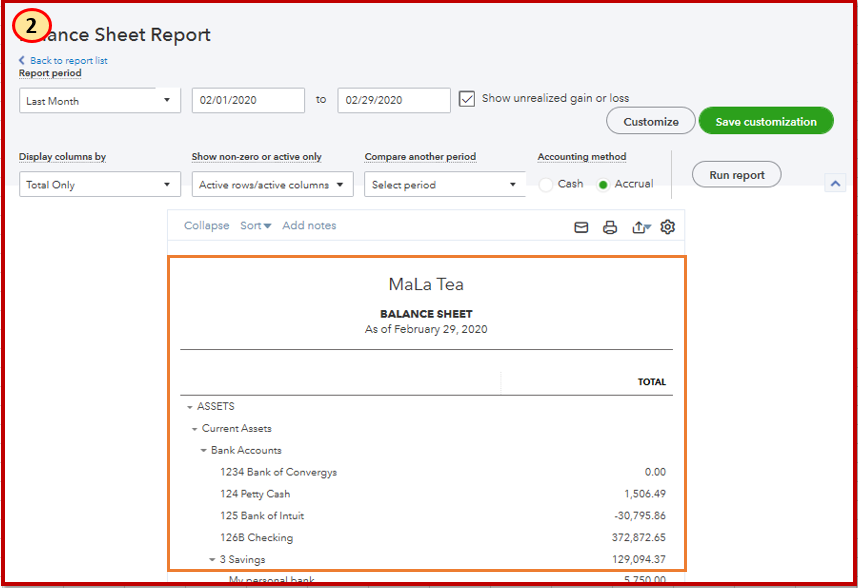Click the Accounting method label
The height and width of the screenshot is (588, 858).
click(582, 157)
